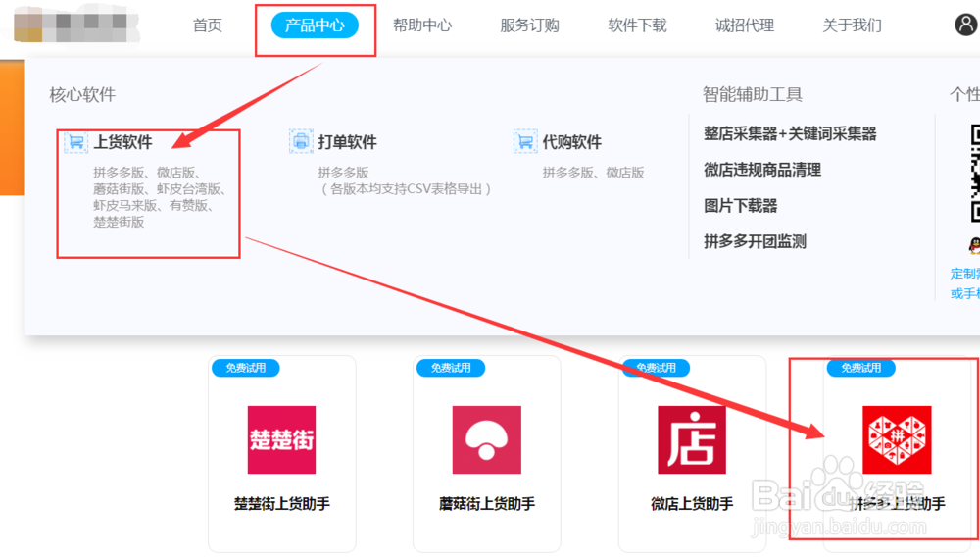Open the user account avatar icon
Image resolution: width=980 pixels, height=560 pixels.
[x=965, y=25]
